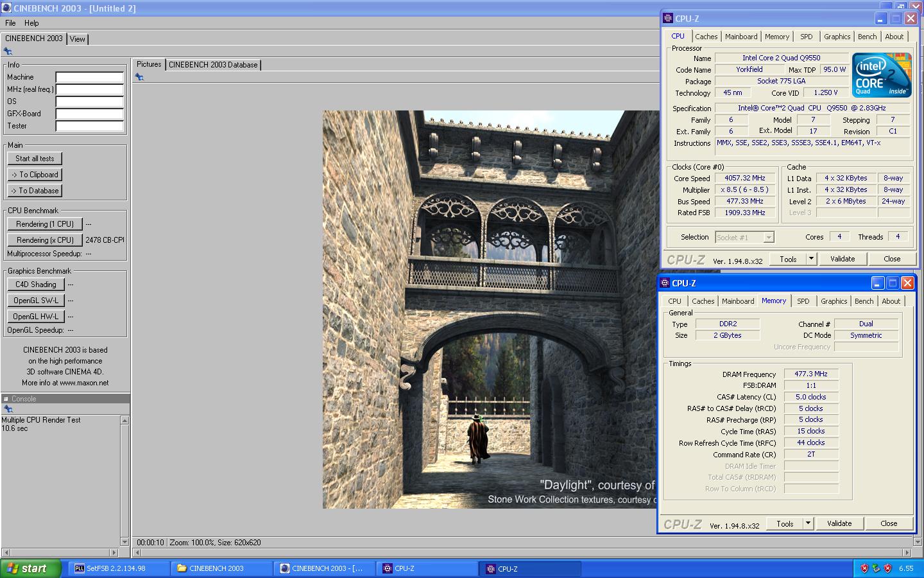Click Validate in upper CPU-Z window

pos(843,259)
